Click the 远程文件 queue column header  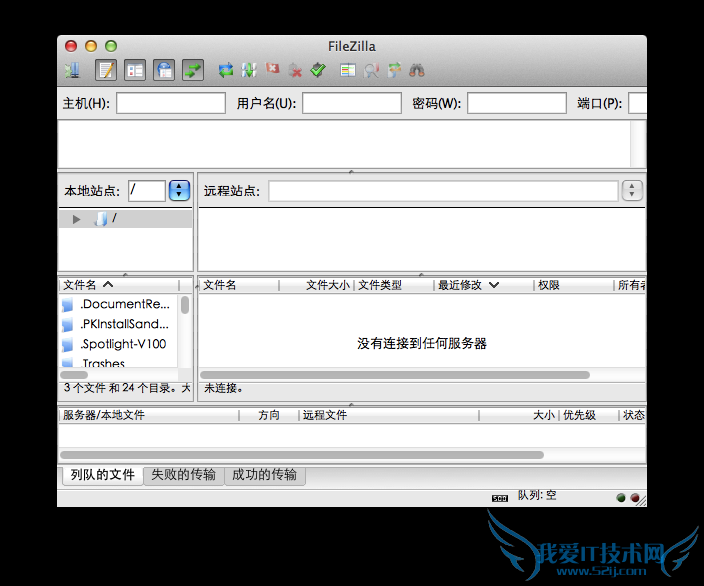point(389,415)
